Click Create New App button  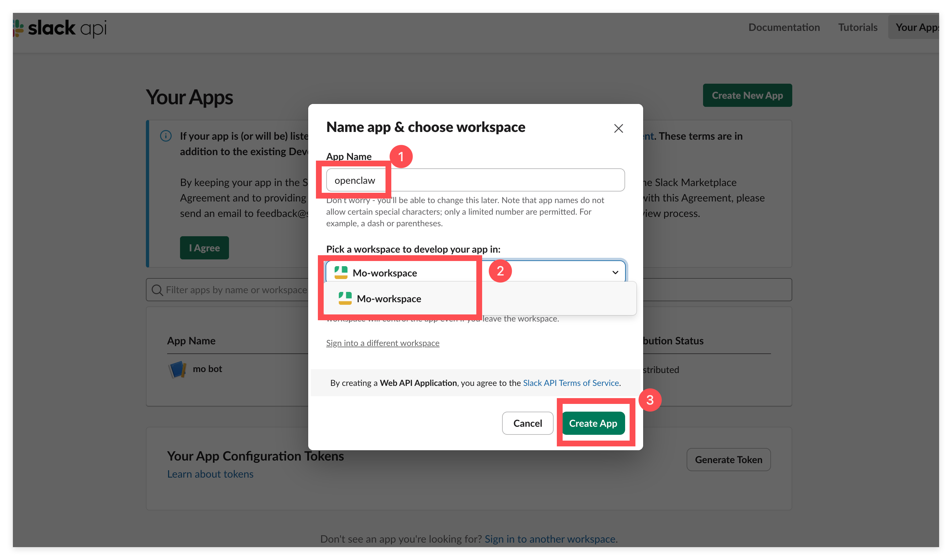click(x=747, y=95)
